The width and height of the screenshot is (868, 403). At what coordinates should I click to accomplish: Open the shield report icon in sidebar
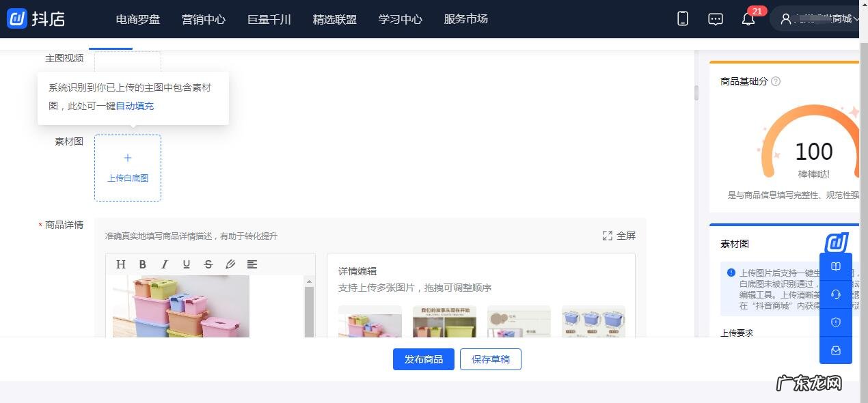click(835, 322)
